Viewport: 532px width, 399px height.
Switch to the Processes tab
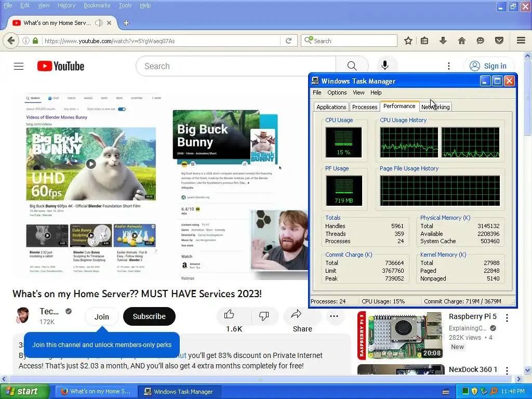364,107
